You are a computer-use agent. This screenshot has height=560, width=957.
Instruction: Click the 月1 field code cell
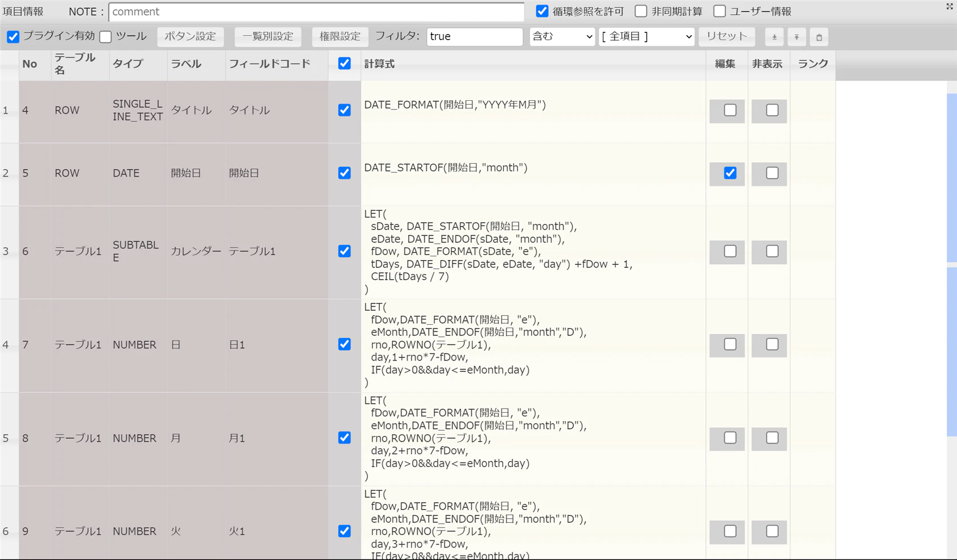click(x=277, y=439)
